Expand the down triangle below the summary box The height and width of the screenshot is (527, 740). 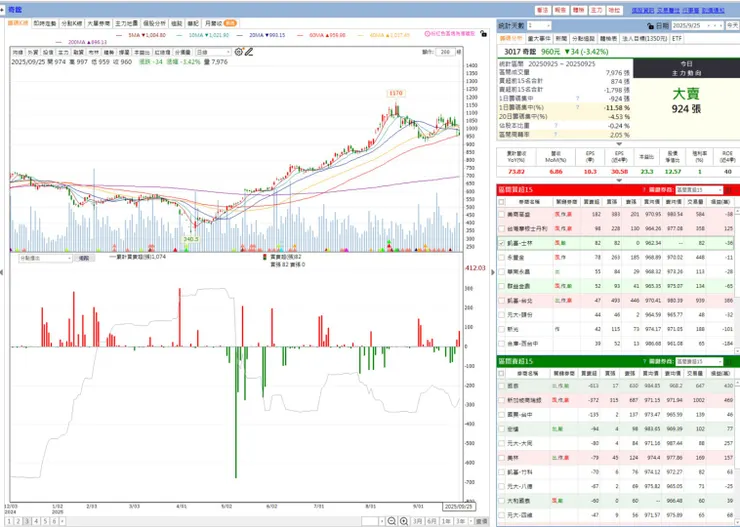(x=619, y=144)
